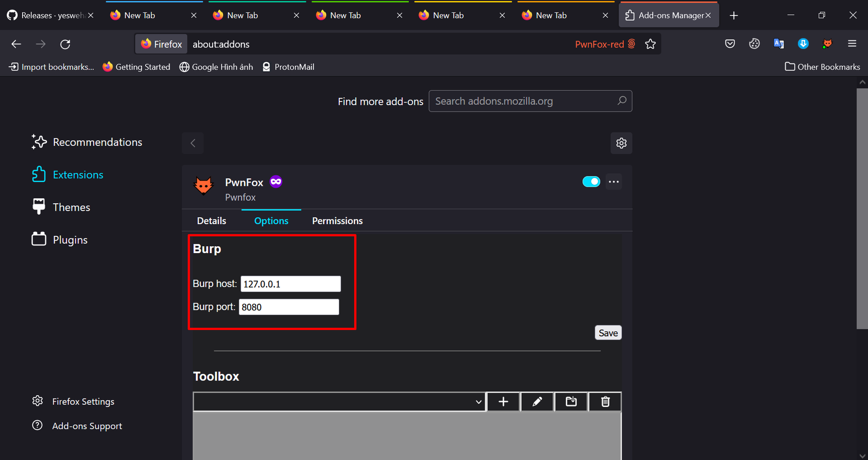Open the Recommendations section

pos(87,142)
